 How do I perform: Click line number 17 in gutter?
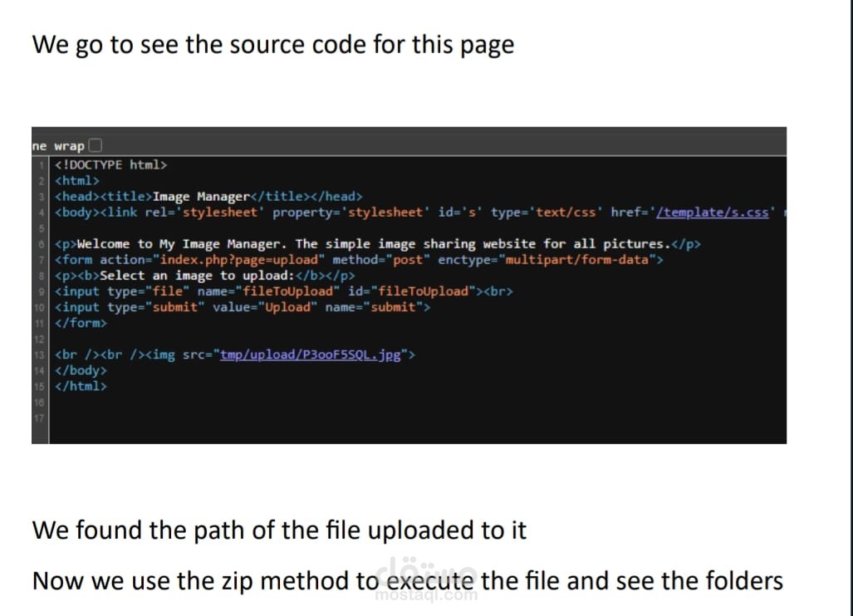click(40, 418)
